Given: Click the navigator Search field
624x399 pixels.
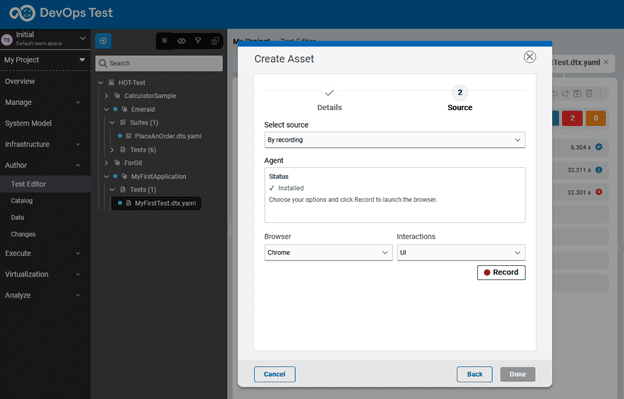Looking at the screenshot, I should (x=159, y=63).
